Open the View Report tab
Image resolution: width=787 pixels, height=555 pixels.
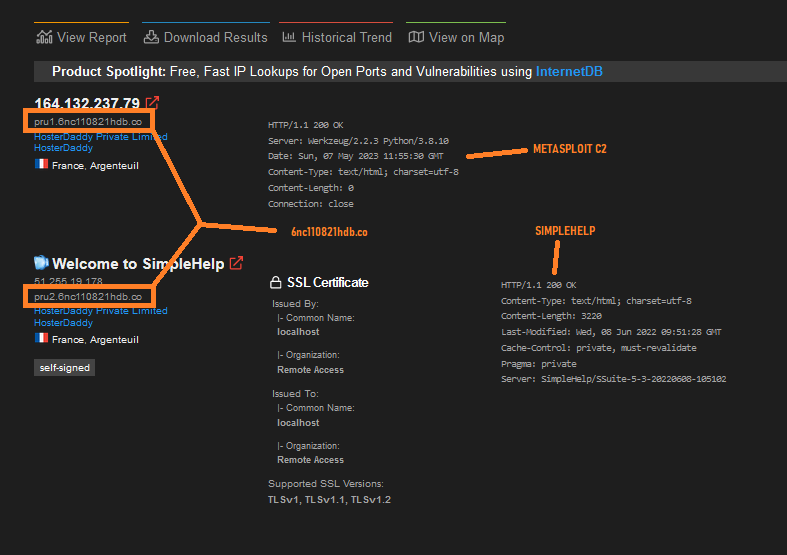tap(81, 37)
